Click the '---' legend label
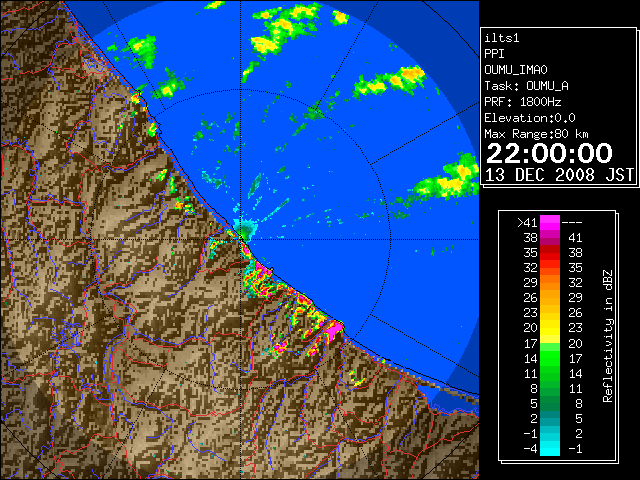 (572, 223)
